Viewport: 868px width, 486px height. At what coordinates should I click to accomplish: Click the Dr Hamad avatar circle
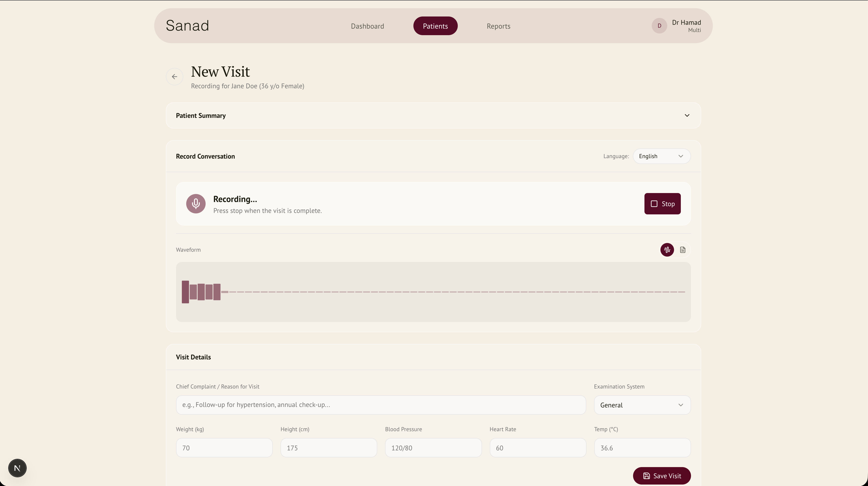coord(659,26)
